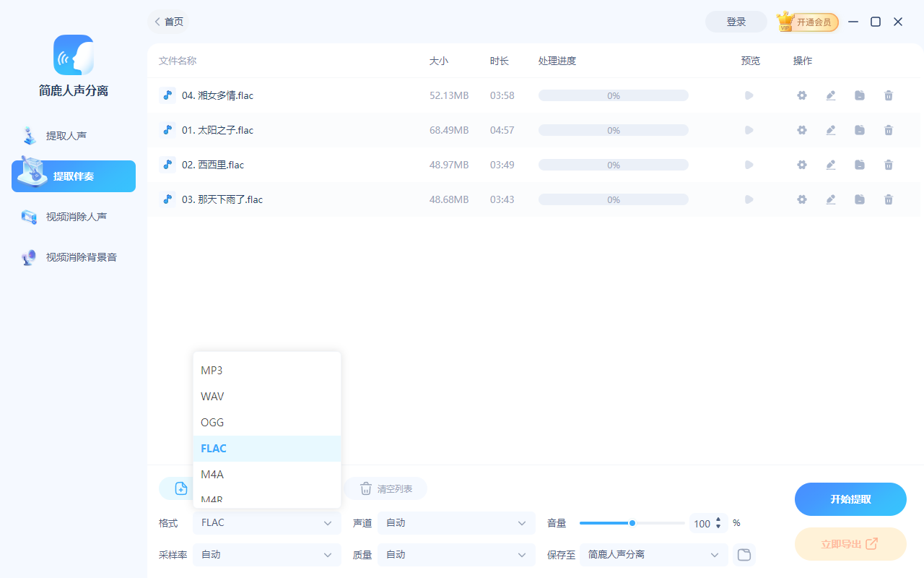Increase volume value with the stepper arrows
Screen dimensions: 924x578
click(720, 519)
